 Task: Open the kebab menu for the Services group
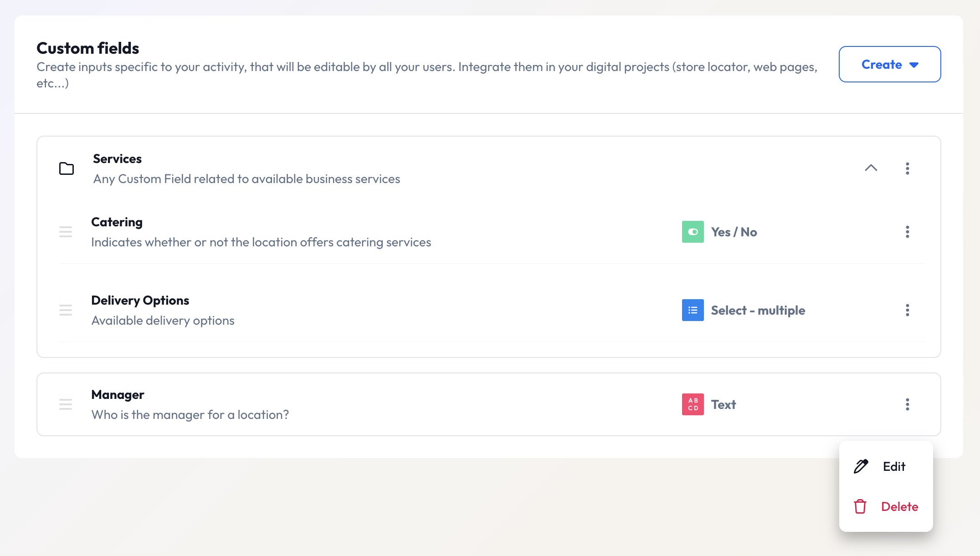(x=907, y=168)
